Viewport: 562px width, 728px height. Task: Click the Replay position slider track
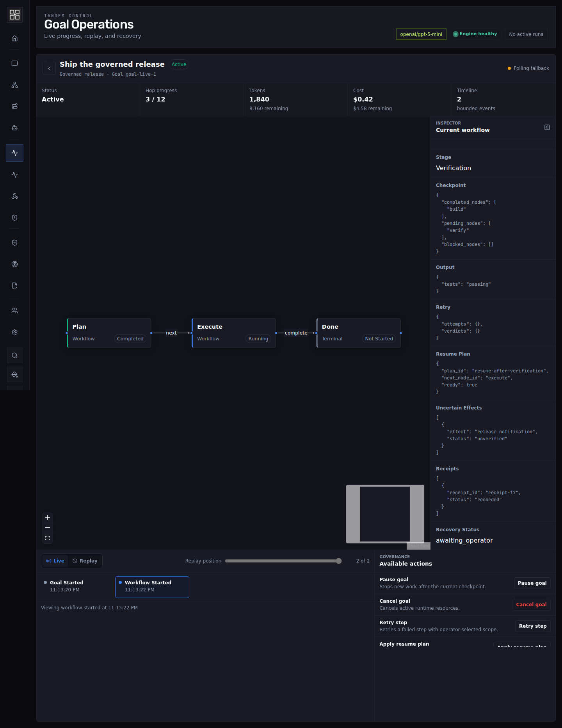283,561
